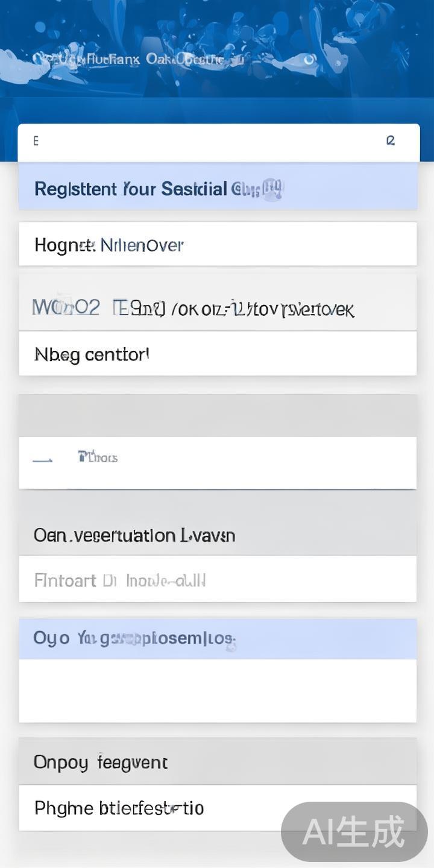
Task: Expand the "Onpoy feegvent" section header
Action: click(x=217, y=762)
